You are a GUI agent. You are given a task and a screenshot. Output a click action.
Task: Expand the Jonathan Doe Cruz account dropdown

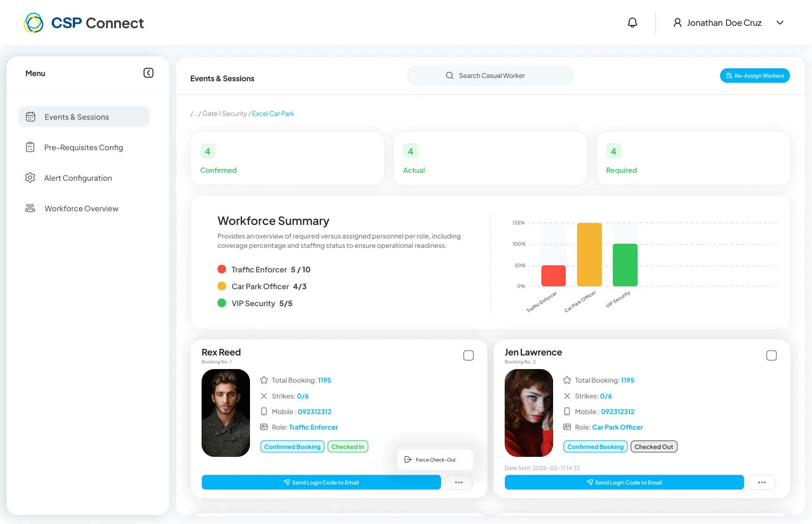point(780,23)
